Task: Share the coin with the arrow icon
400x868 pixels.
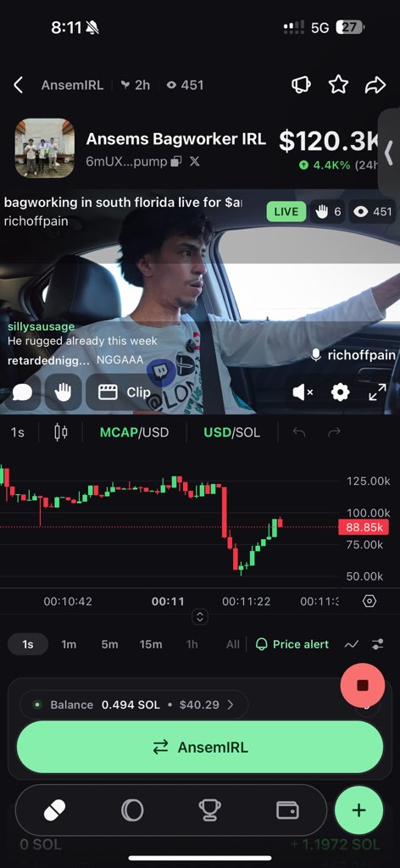Action: (x=375, y=85)
